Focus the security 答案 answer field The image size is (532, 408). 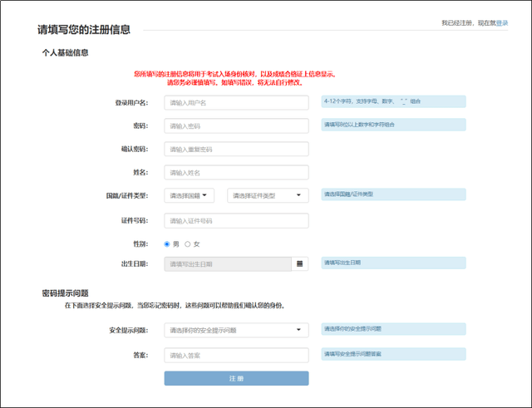coord(236,356)
